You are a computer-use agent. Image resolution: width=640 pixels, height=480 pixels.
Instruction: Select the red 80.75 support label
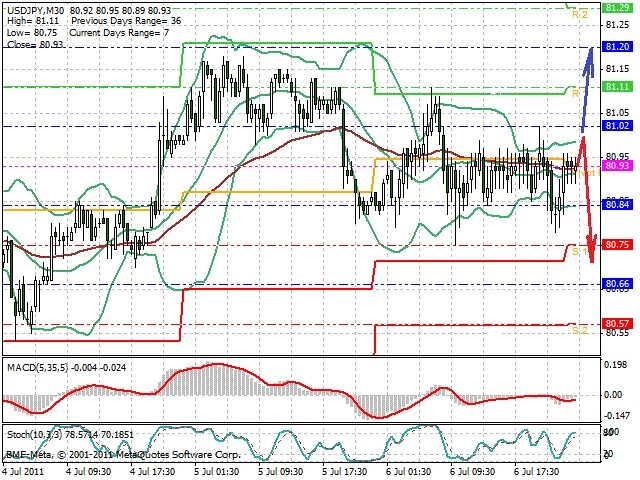pos(617,244)
